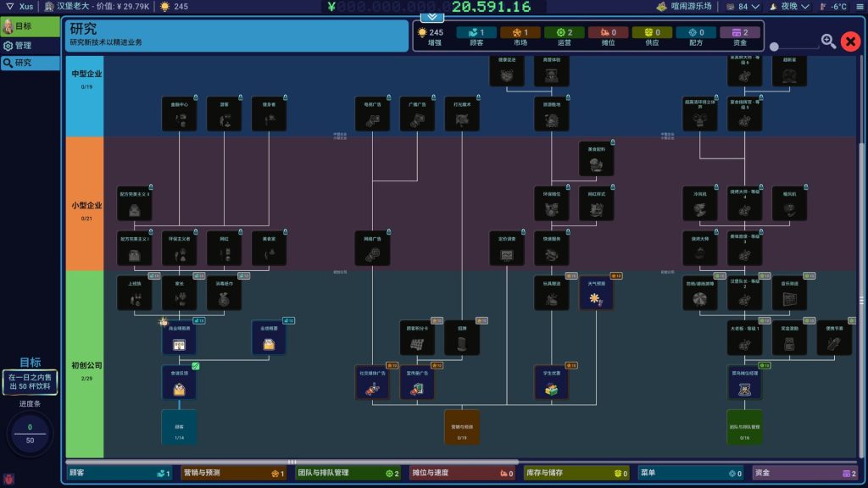The height and width of the screenshot is (488, 868).
Task: Expand the top-center chevron dropdown
Action: [431, 16]
